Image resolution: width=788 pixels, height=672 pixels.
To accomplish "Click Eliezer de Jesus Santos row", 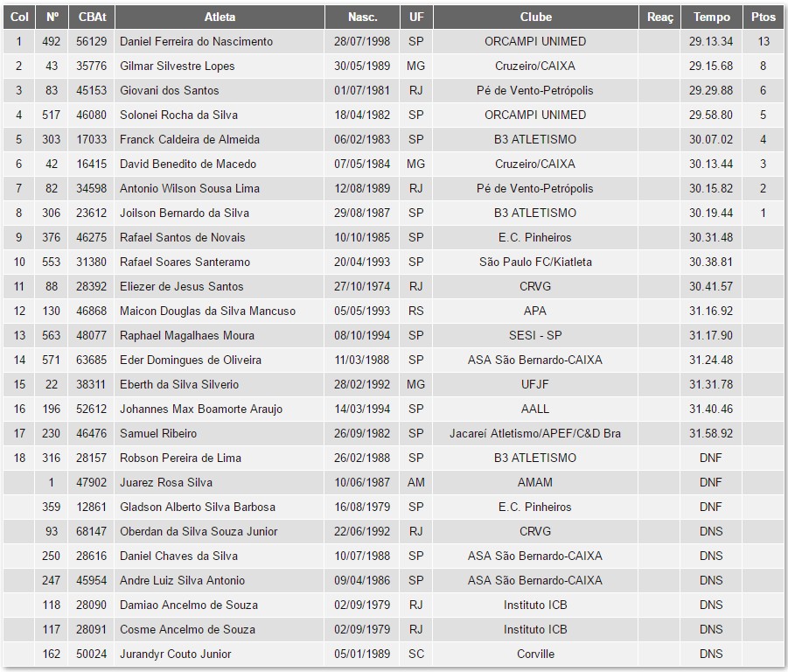I will pos(181,286).
